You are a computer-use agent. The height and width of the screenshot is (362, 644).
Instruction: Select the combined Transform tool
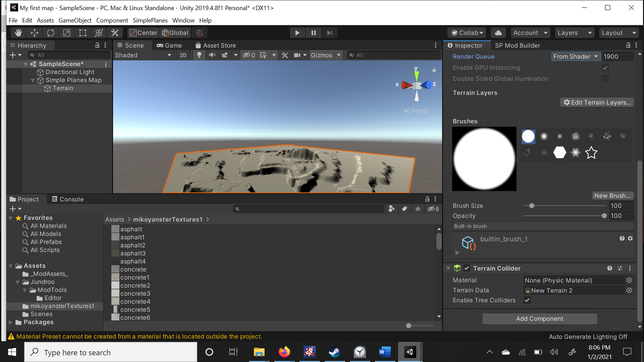click(x=99, y=33)
